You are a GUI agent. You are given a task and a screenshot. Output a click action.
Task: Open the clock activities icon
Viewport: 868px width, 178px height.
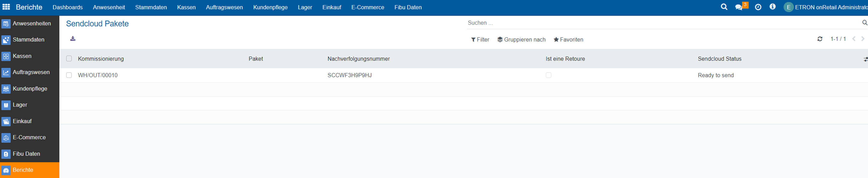[758, 7]
